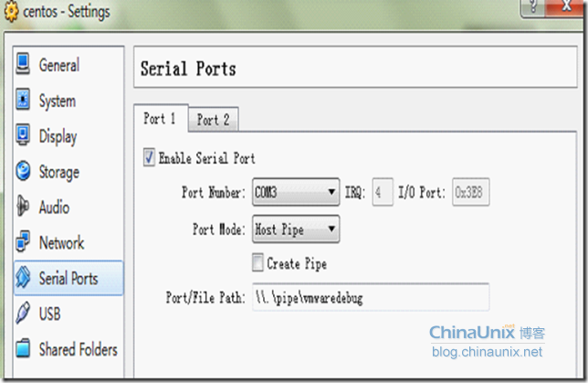This screenshot has height=383, width=588.
Task: Open General settings via monitor icon
Action: click(x=23, y=64)
